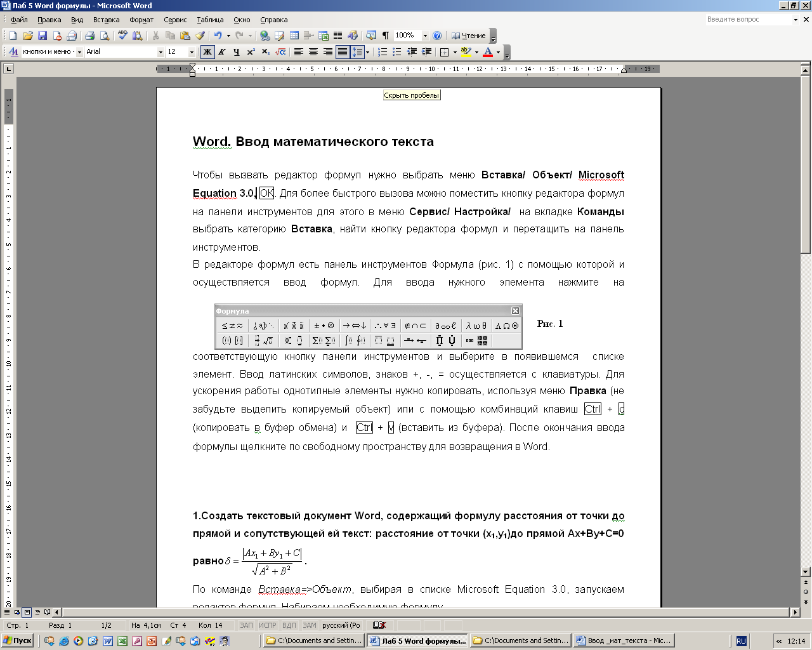Screen dimensions: 812x650
Task: Click Insert Excel worksheet icon
Action: (x=324, y=36)
